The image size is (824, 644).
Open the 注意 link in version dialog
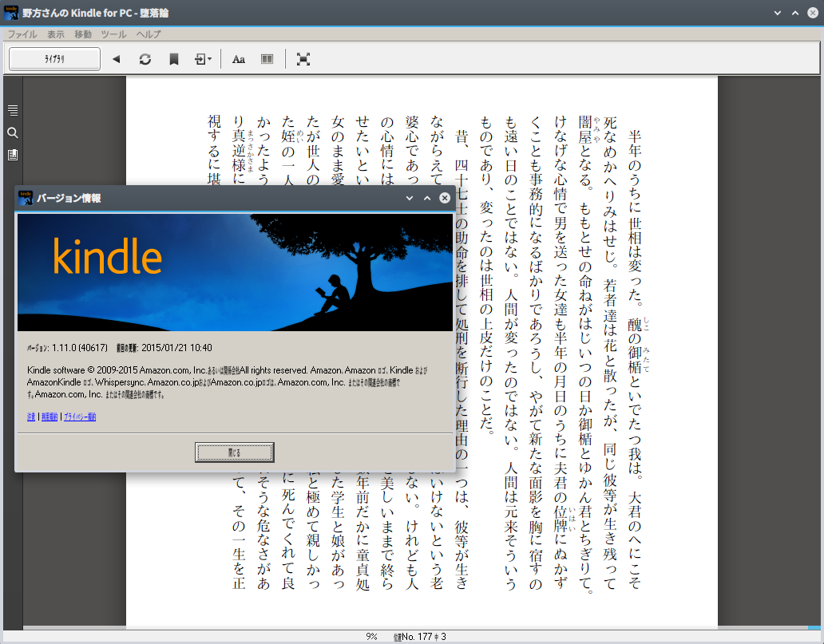pos(31,417)
